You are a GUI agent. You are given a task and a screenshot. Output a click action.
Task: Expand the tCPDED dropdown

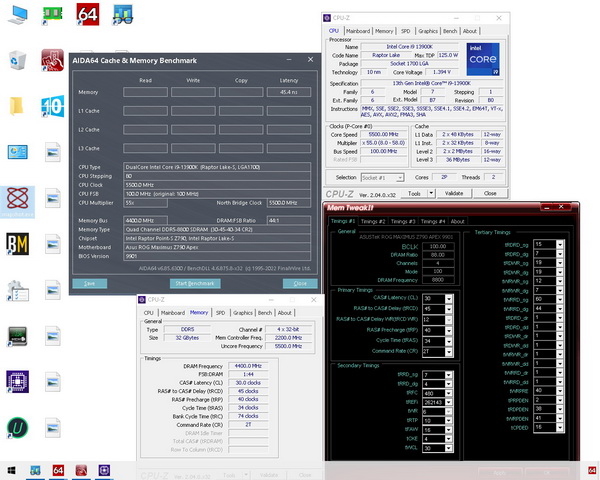click(560, 428)
